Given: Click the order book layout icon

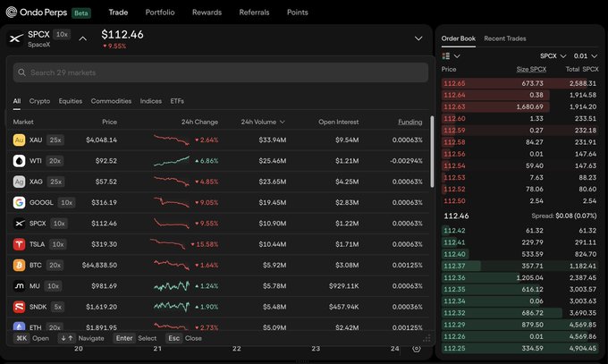Looking at the screenshot, I should [x=446, y=56].
